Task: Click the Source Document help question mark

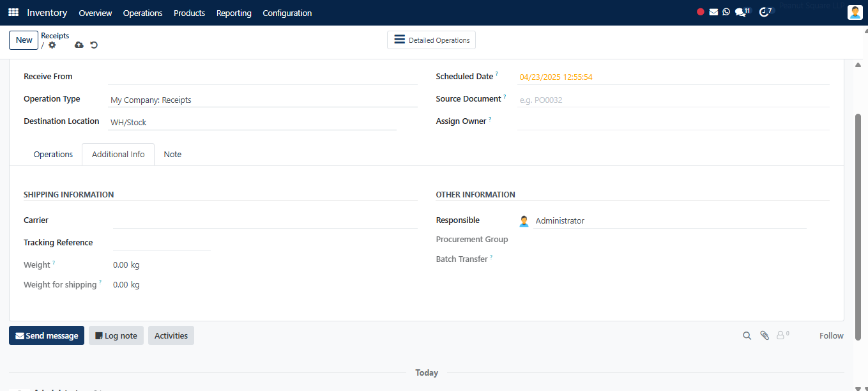Action: (505, 97)
